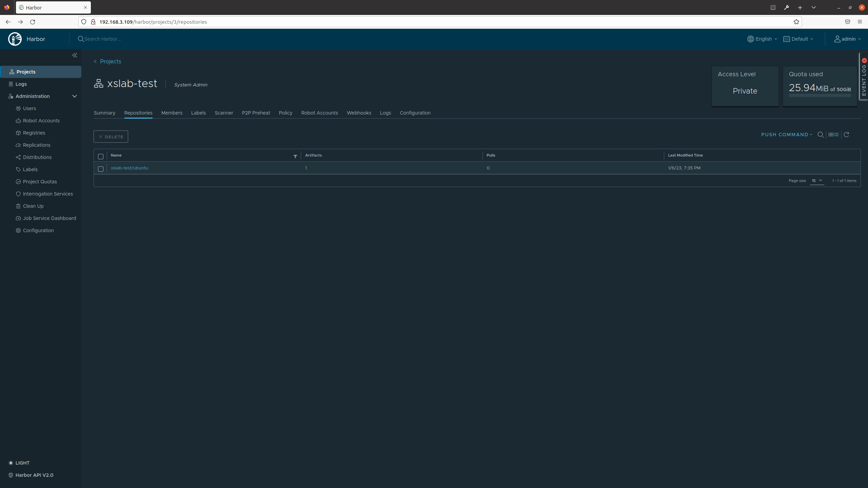868x488 pixels.
Task: Open the English language dropdown
Action: 762,39
